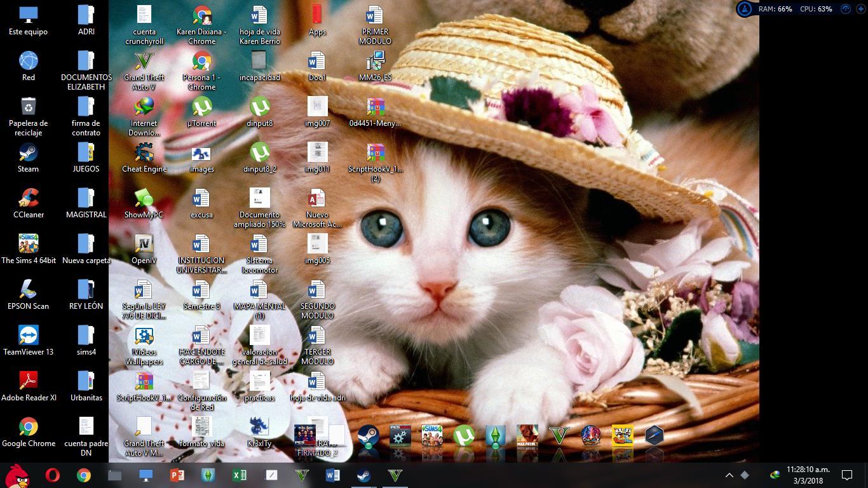868x488 pixels.
Task: Open the taskbar clock and date
Action: pos(807,475)
